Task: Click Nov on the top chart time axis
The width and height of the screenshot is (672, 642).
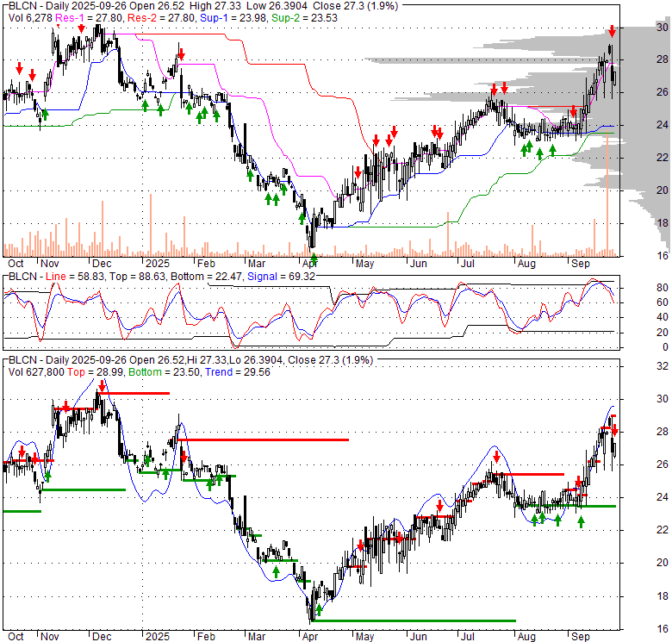Action: click(50, 263)
